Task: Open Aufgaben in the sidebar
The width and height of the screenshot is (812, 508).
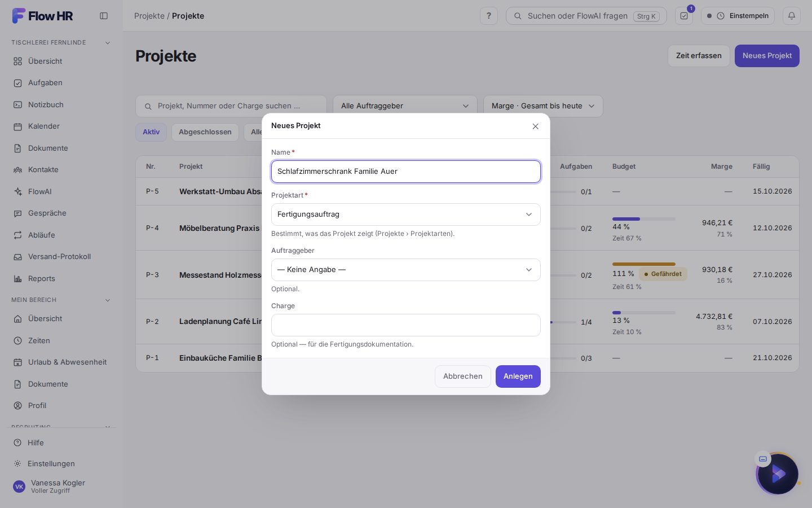Action: click(x=61, y=83)
